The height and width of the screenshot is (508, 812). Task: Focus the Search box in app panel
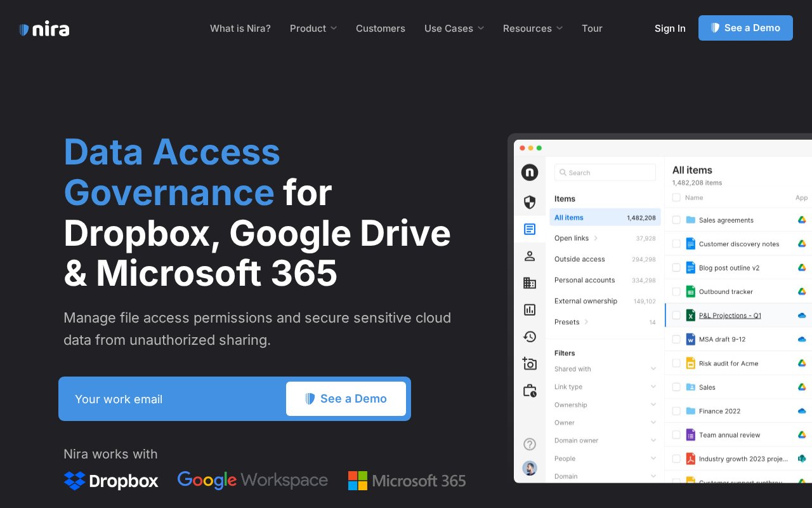click(x=605, y=173)
